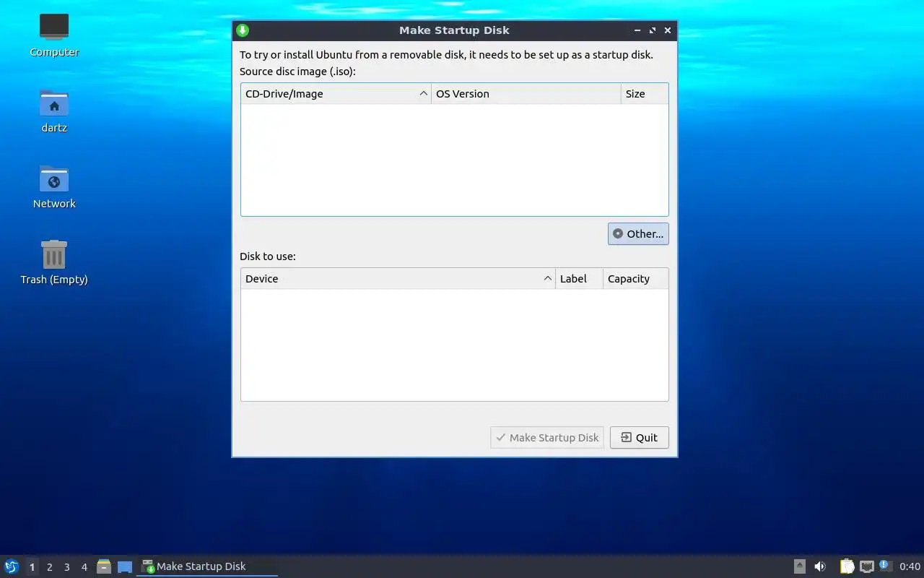Open the update notifier tray icon
The height and width of the screenshot is (578, 924).
tap(886, 566)
